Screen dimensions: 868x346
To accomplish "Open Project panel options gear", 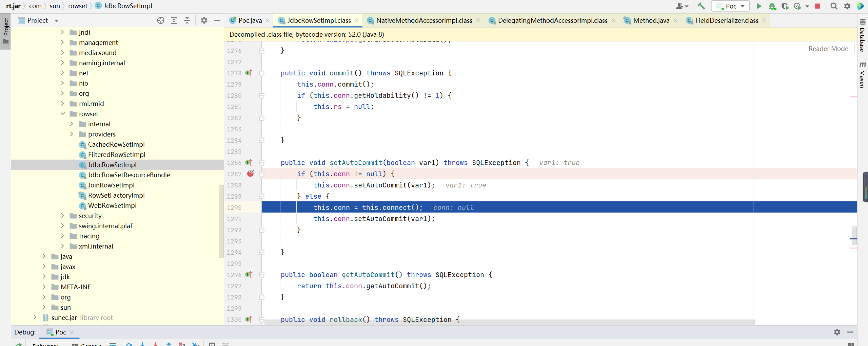I will coord(204,20).
